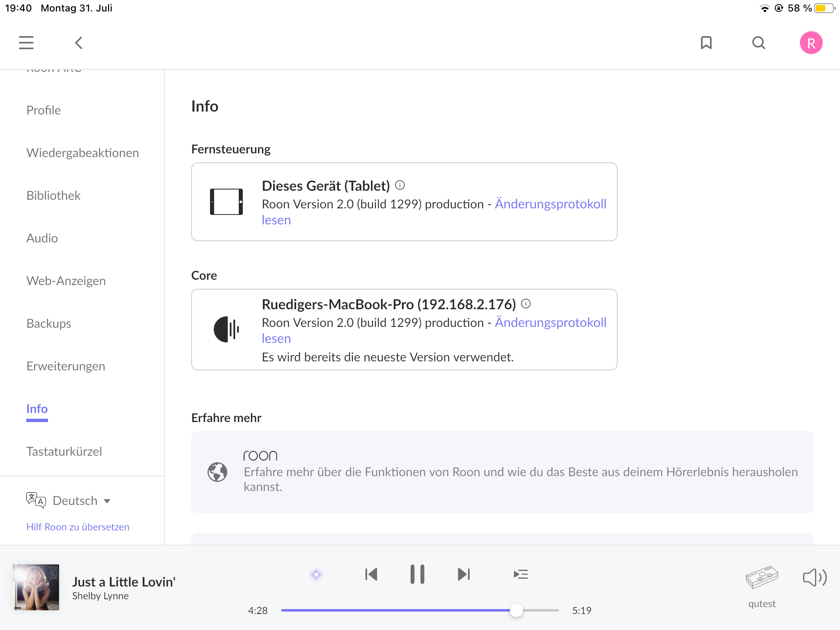The height and width of the screenshot is (630, 840).
Task: Tap the Just a Little Lovin' album cover
Action: (x=36, y=587)
